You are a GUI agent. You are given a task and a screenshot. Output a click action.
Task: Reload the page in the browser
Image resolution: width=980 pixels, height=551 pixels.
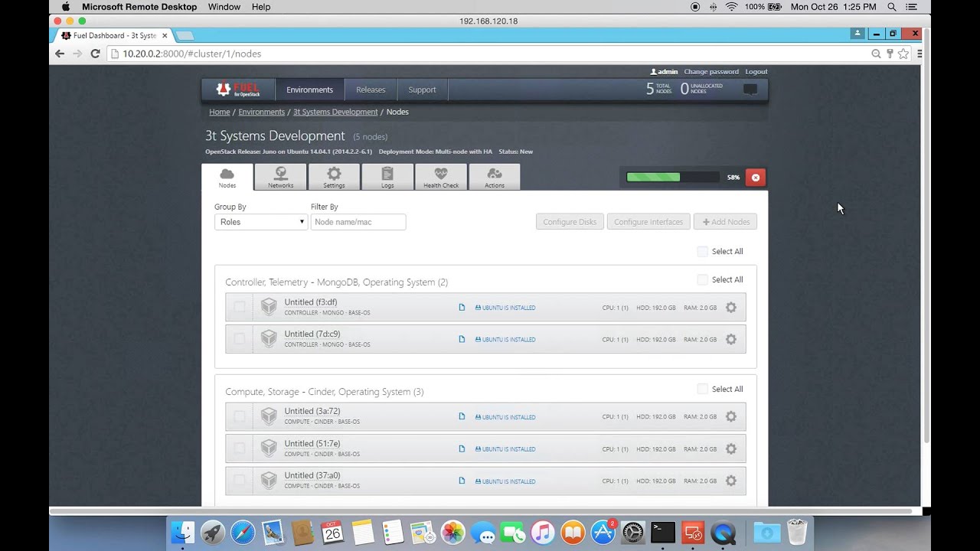[x=95, y=54]
